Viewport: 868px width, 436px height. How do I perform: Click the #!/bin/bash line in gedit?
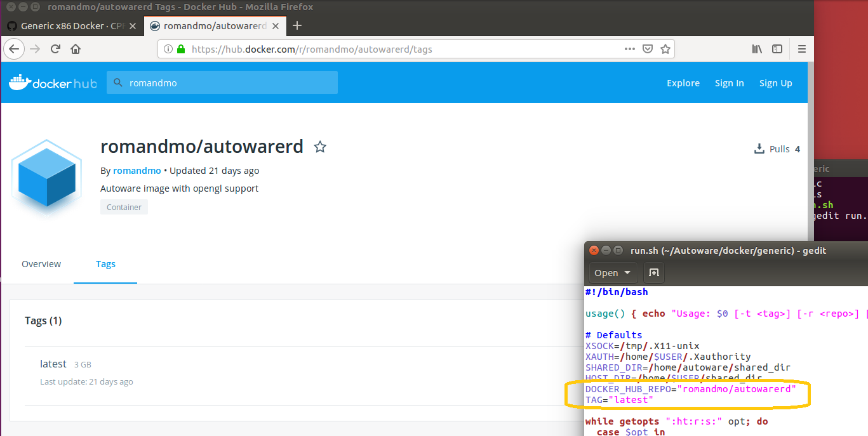pyautogui.click(x=617, y=292)
